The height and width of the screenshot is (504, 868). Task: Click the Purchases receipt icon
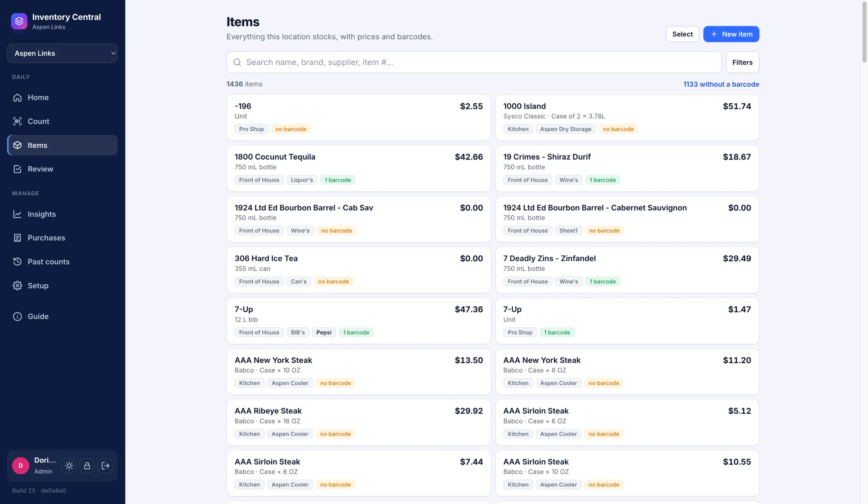17,238
